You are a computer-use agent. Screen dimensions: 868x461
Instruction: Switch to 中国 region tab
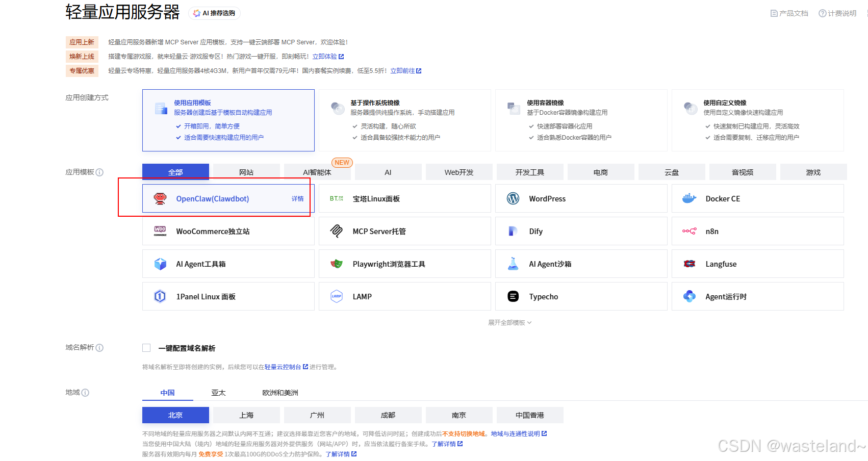pyautogui.click(x=168, y=393)
